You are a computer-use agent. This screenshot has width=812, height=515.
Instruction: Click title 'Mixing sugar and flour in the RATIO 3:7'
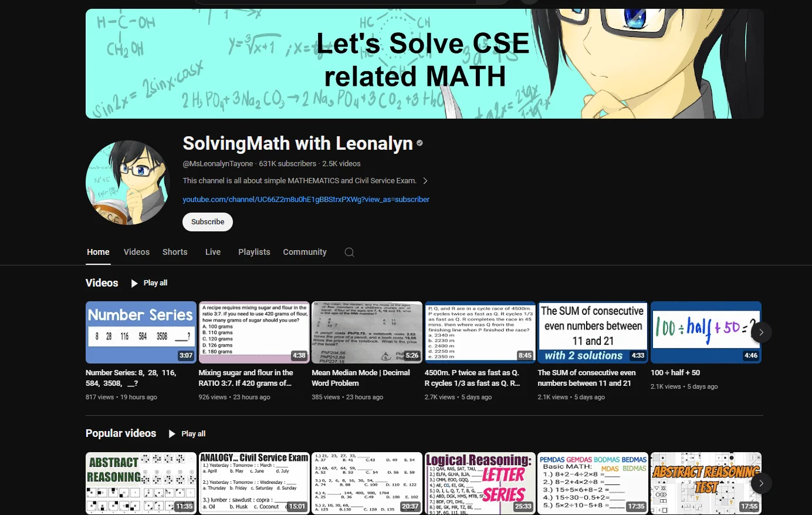246,378
